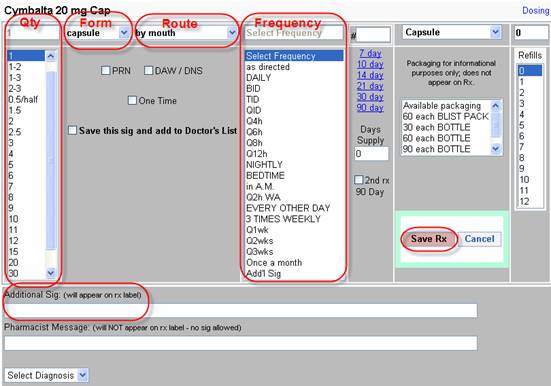Image resolution: width=551 pixels, height=386 pixels.
Task: Enable the DAW / DNS checkbox
Action: pos(148,70)
